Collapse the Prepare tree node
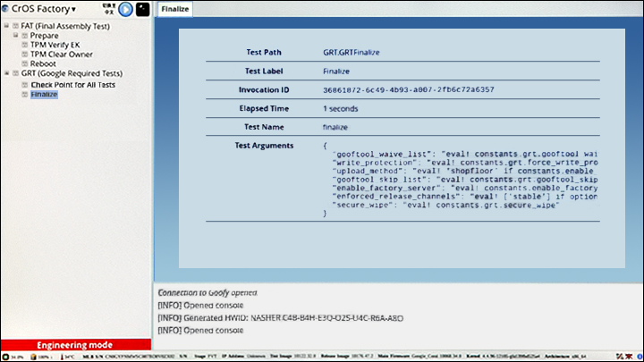644x362 pixels. tap(15, 35)
